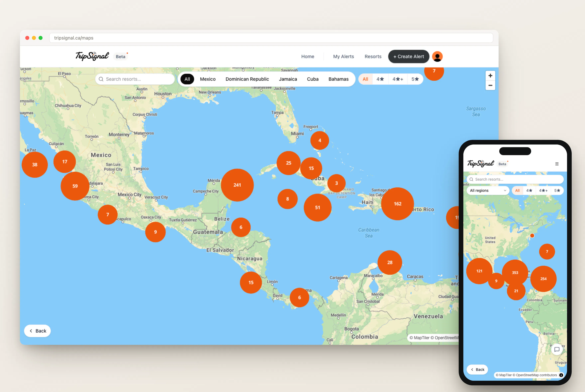The image size is (585, 392).
Task: Click the Back button on desktop map
Action: (38, 331)
